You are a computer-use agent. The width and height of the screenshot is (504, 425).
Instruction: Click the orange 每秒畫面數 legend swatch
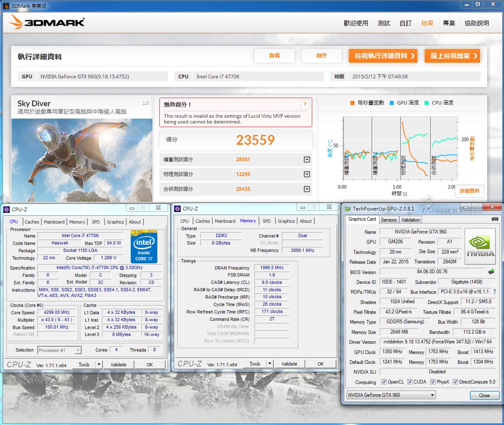[352, 103]
